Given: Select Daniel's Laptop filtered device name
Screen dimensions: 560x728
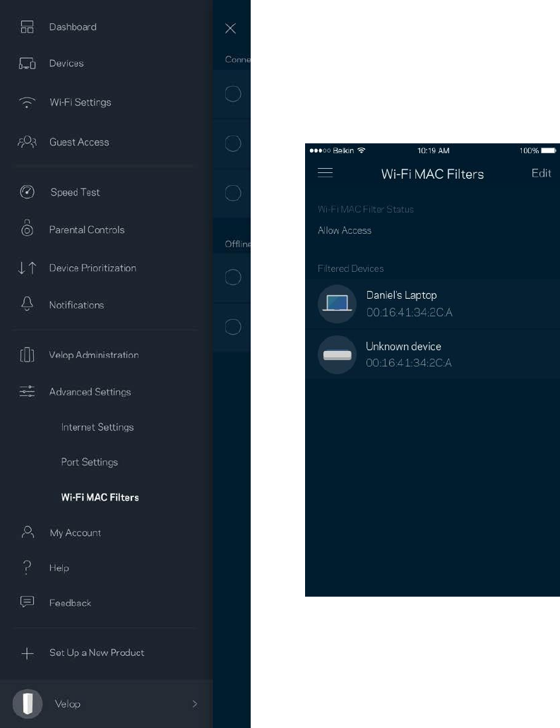Looking at the screenshot, I should [401, 295].
